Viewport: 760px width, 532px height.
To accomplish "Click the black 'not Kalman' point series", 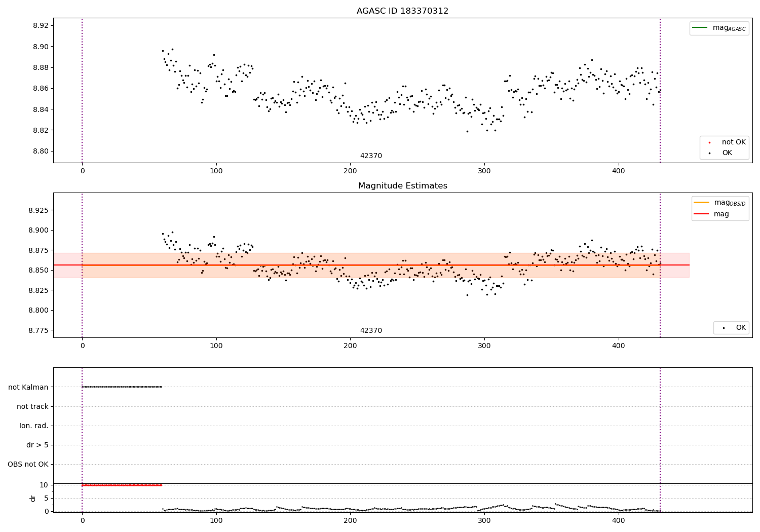I will point(122,387).
